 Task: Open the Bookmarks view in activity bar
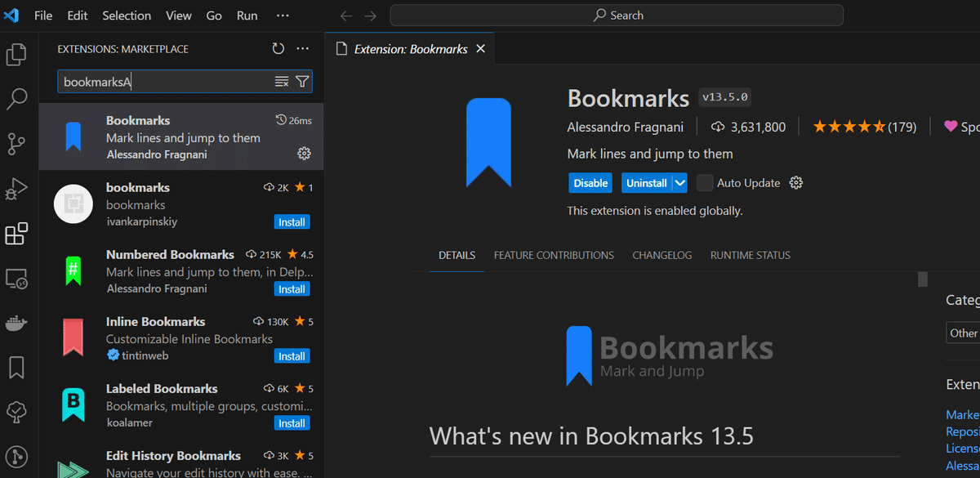(x=16, y=368)
